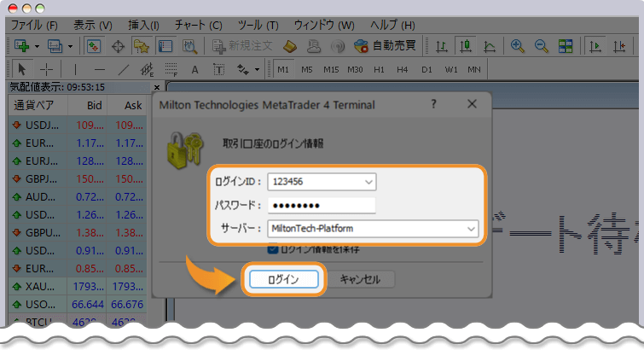Select the cursor arrow tool
This screenshot has width=644, height=350.
(x=22, y=69)
